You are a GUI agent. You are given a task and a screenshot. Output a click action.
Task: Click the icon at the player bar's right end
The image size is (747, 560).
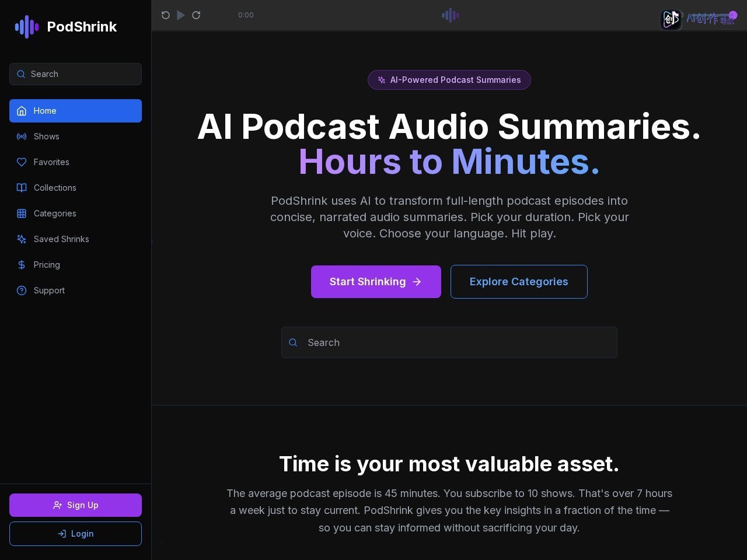coord(733,15)
